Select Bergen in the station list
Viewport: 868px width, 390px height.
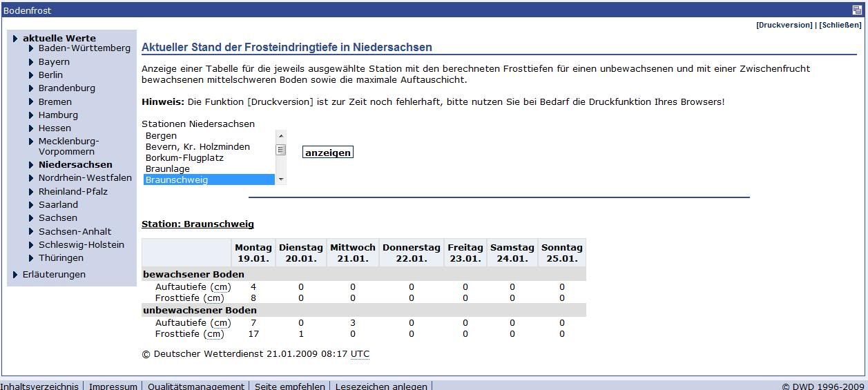(161, 136)
